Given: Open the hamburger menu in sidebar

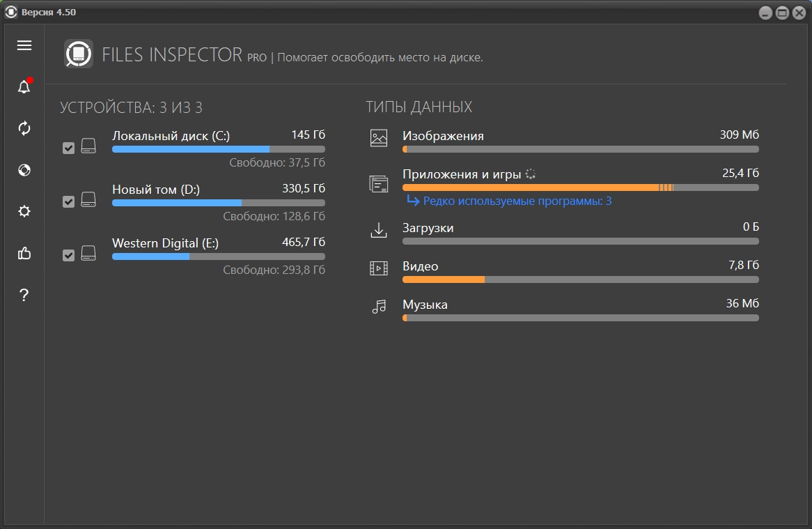Looking at the screenshot, I should (24, 45).
